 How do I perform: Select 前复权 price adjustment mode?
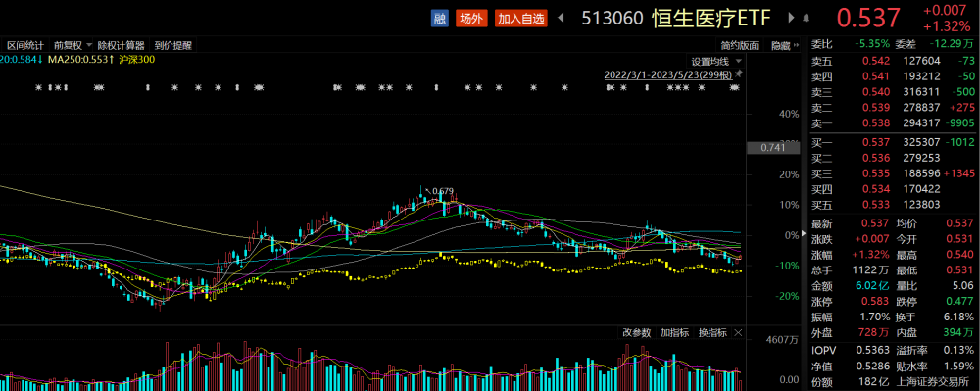click(x=69, y=46)
